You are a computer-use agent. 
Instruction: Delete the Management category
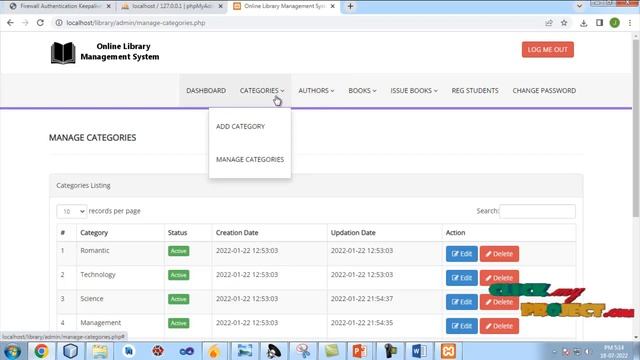pyautogui.click(x=499, y=326)
